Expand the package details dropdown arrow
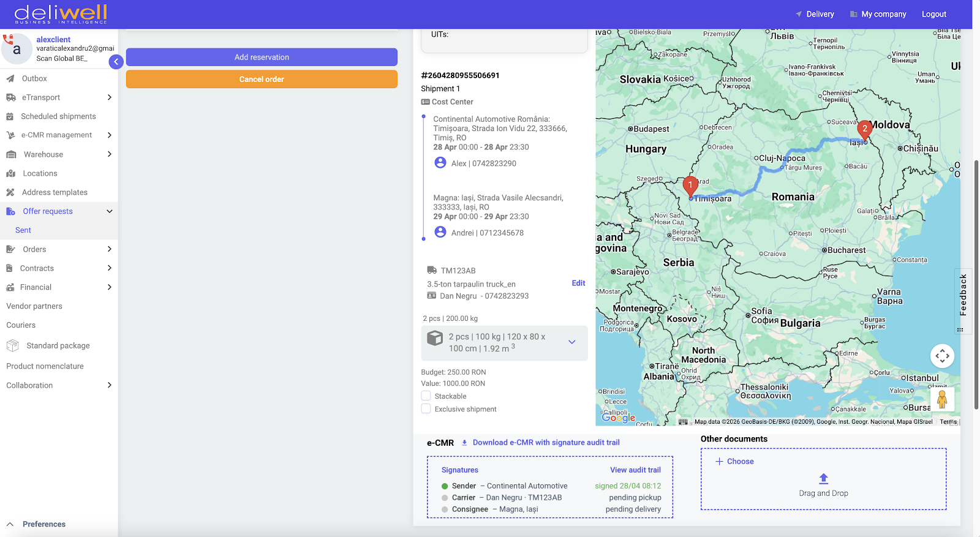The image size is (980, 537). pos(572,342)
